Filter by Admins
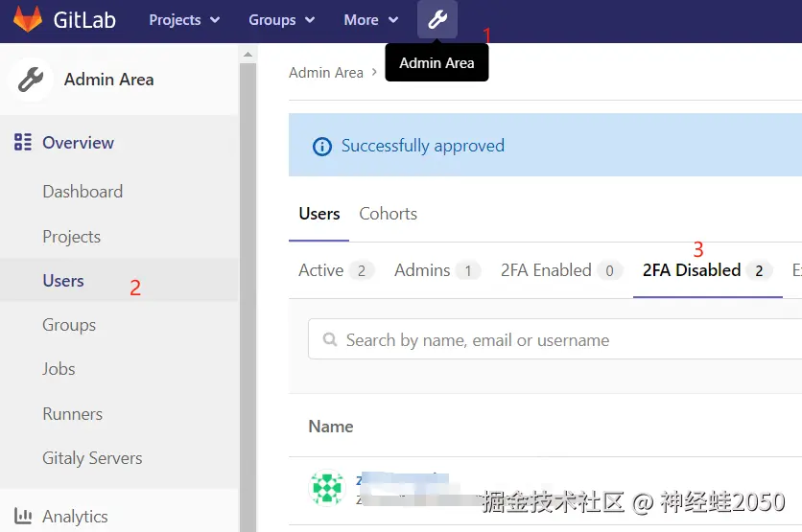Viewport: 802px width, 532px height. point(436,270)
